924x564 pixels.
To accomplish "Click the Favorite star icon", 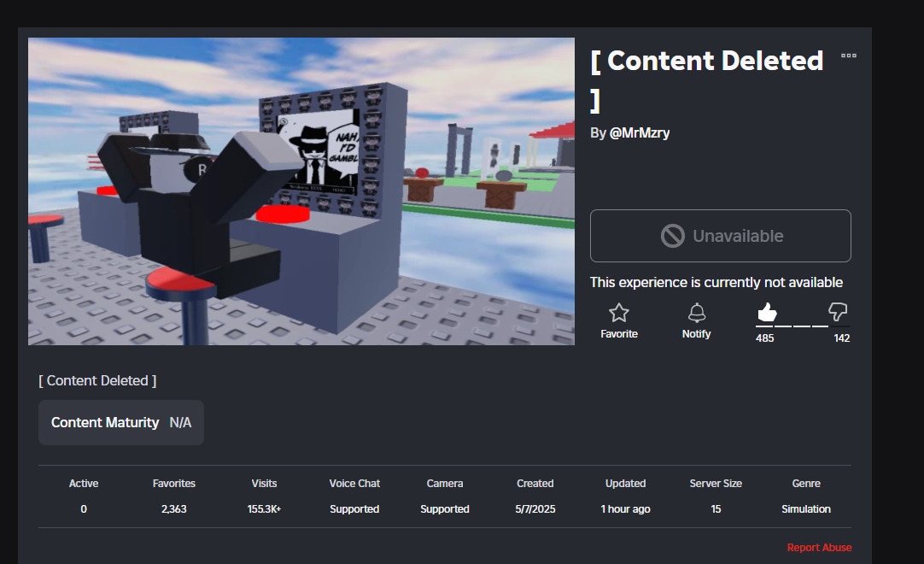I will coord(619,312).
